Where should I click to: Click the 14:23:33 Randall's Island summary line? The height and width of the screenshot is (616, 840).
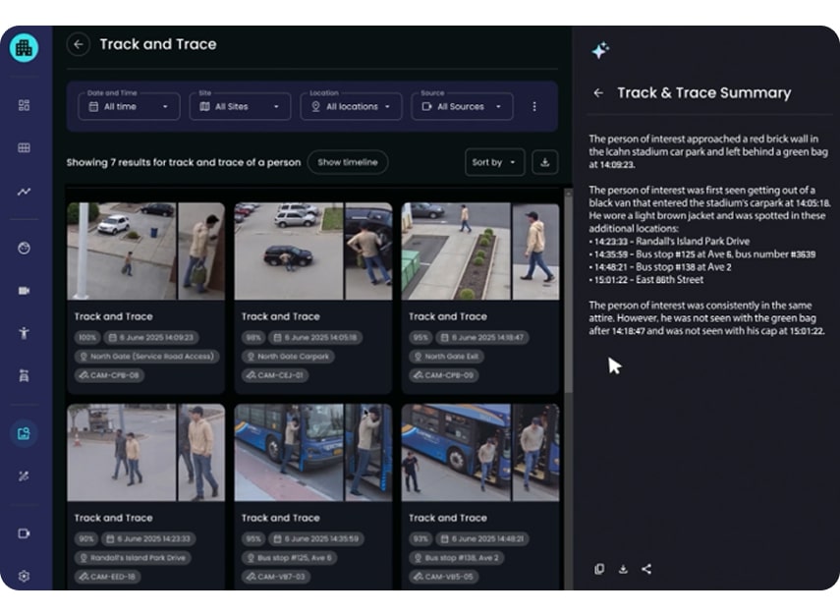[x=669, y=242]
